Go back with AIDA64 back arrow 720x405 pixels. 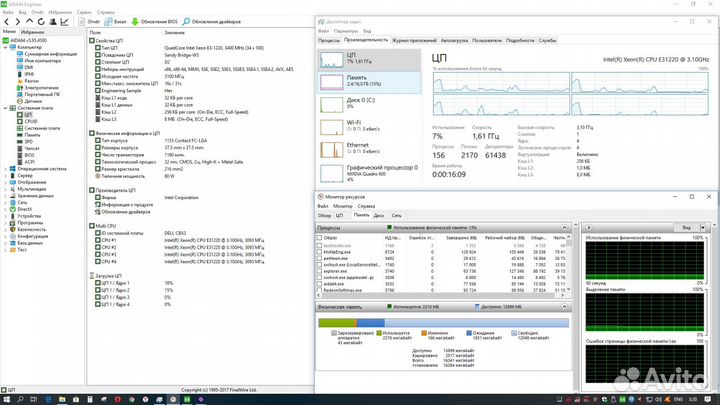pos(6,22)
